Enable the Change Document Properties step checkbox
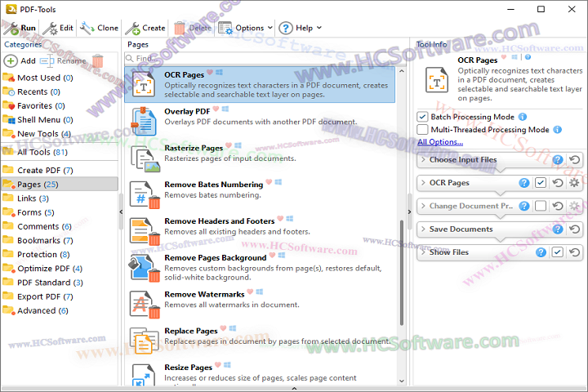 tap(541, 206)
